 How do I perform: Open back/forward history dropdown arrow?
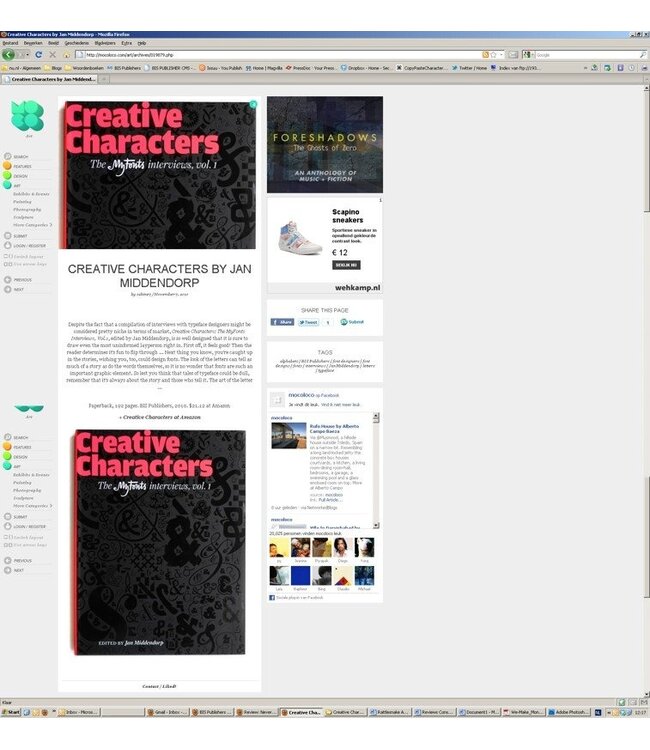coord(27,55)
